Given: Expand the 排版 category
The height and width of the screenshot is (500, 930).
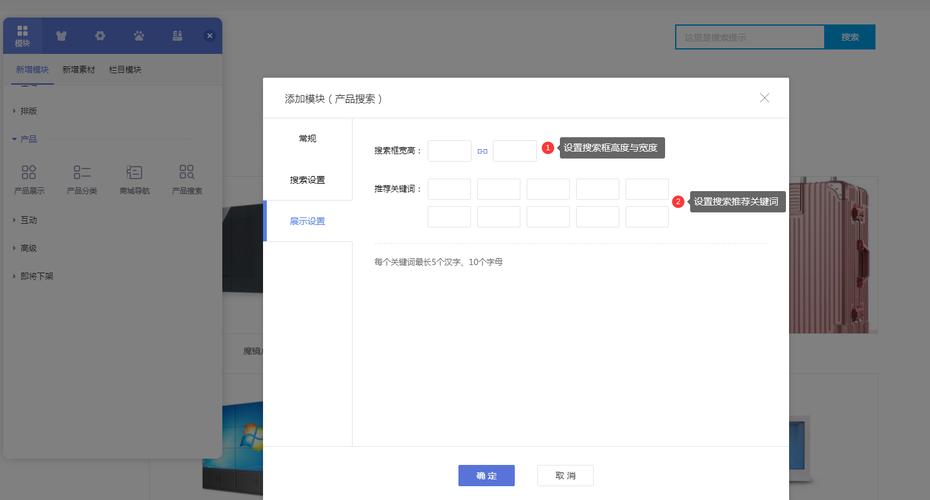Looking at the screenshot, I should tap(25, 111).
